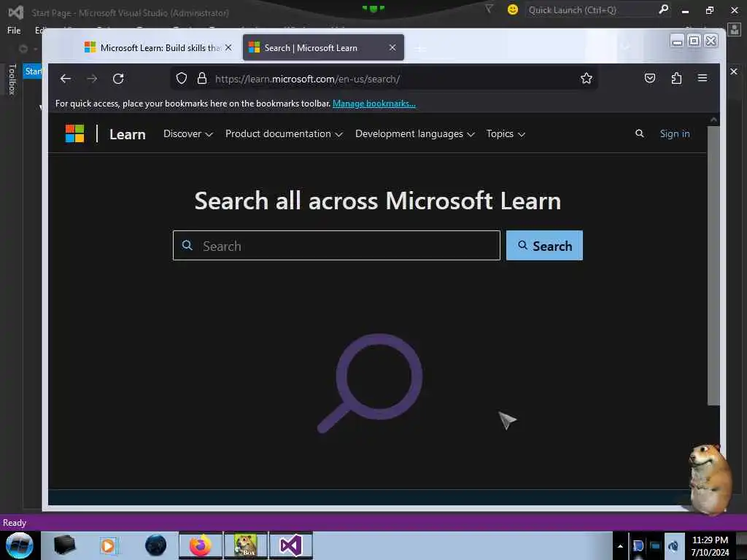
Task: Close the Visual Studio Start Page panel
Action: (734, 71)
